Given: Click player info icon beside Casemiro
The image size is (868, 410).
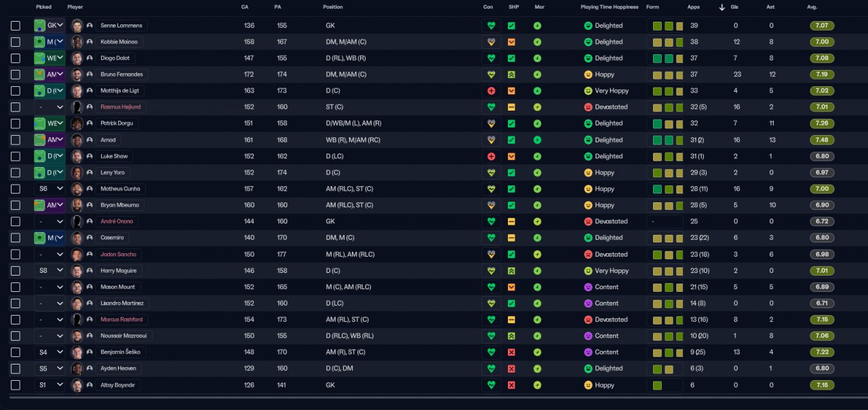Looking at the screenshot, I should point(90,238).
